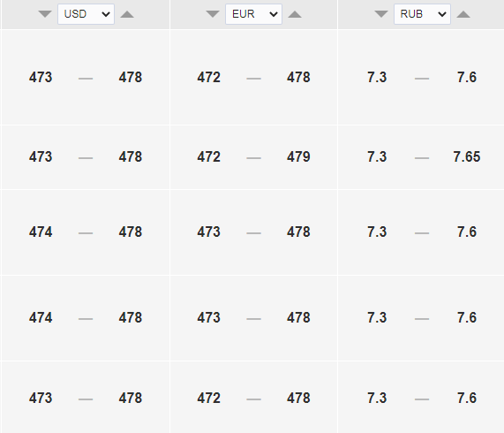The image size is (504, 433).
Task: Open the USD currency dropdown
Action: coord(86,14)
